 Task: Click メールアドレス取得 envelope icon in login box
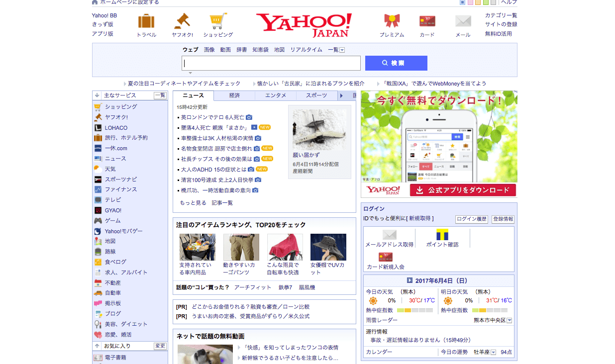(x=389, y=234)
